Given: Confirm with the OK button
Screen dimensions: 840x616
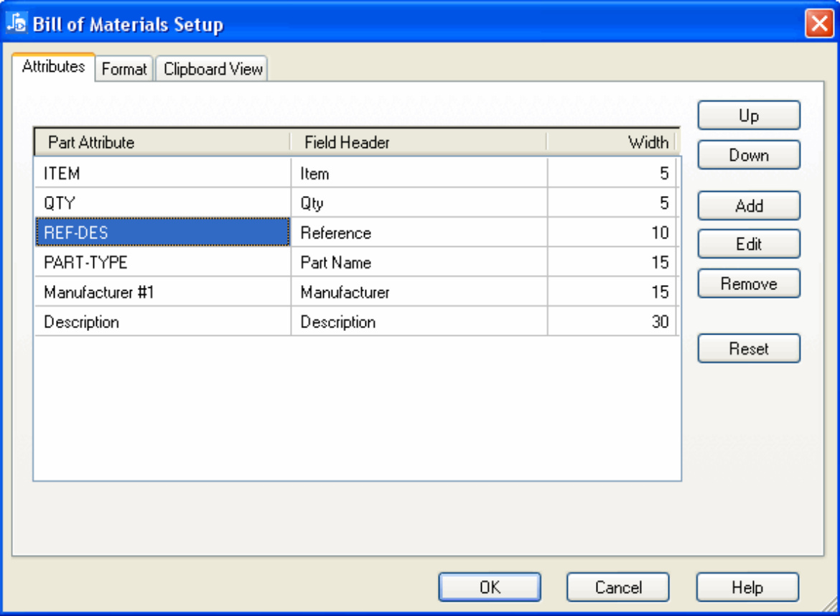Looking at the screenshot, I should tap(490, 587).
